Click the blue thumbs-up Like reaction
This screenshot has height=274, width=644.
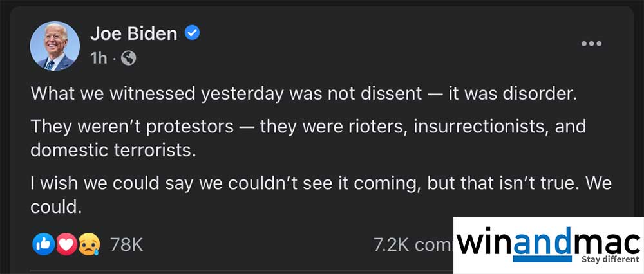click(x=43, y=244)
